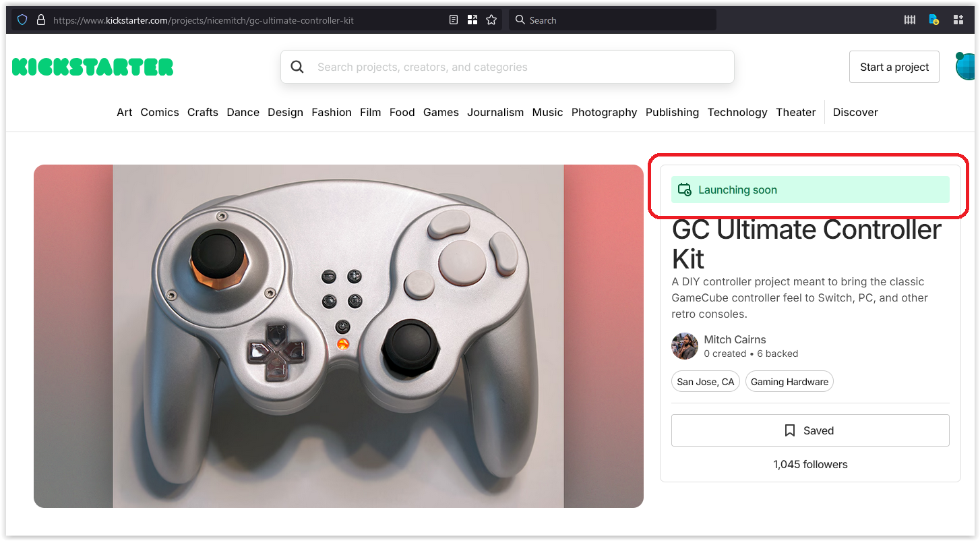980x541 pixels.
Task: Open the Theater category
Action: (796, 112)
